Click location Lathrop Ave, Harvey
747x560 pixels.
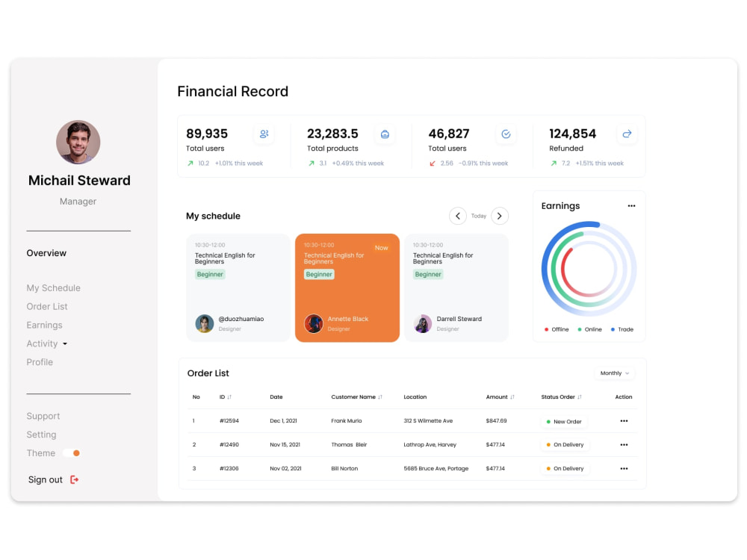(430, 445)
